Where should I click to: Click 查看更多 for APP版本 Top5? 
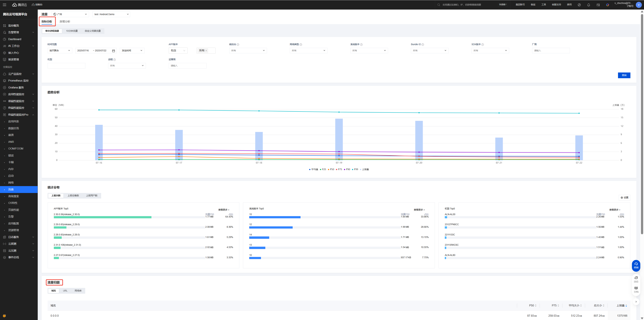click(224, 210)
